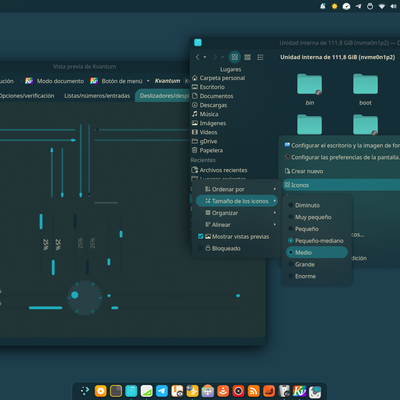Open the application launcher in the dock

click(85, 390)
